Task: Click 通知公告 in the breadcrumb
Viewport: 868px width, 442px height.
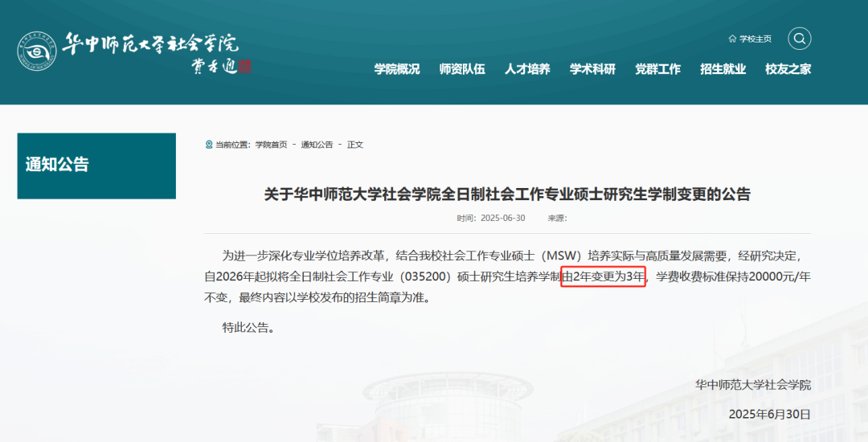Action: tap(317, 145)
